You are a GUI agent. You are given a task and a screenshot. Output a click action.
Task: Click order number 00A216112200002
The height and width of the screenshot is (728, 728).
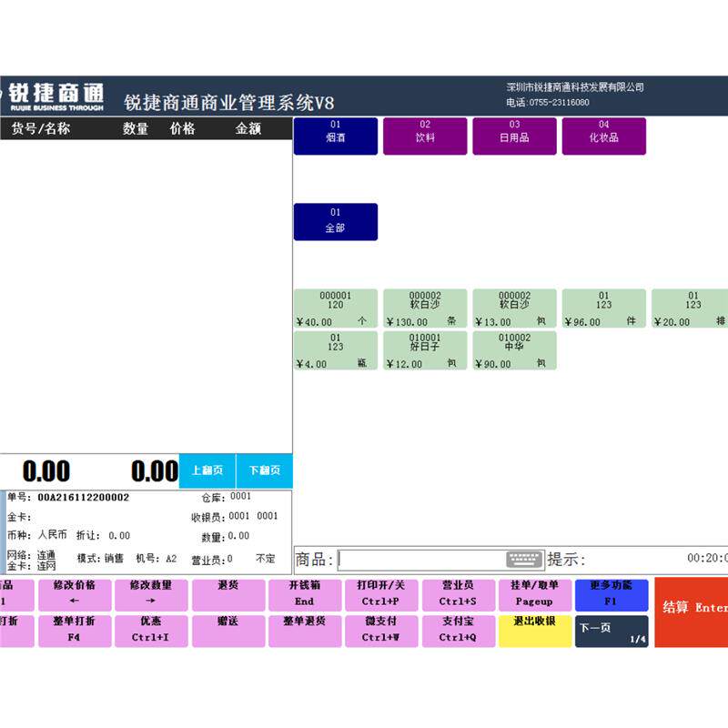pos(84,497)
